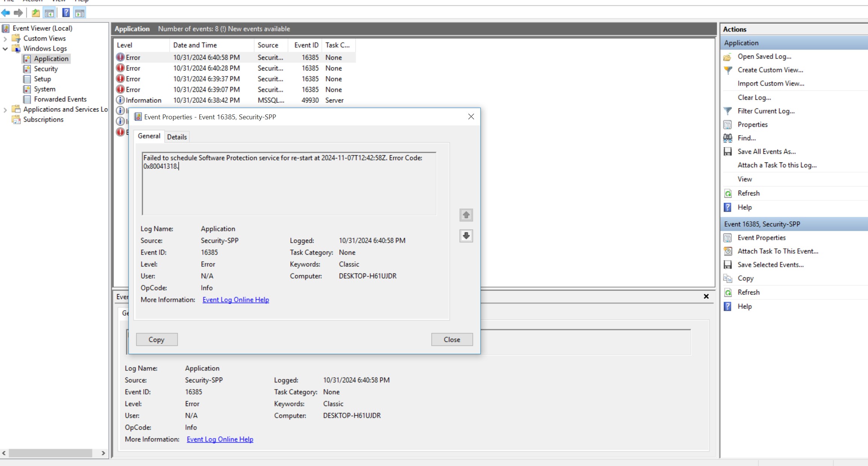The width and height of the screenshot is (868, 466).
Task: Expand the Custom Views tree node
Action: [x=5, y=38]
